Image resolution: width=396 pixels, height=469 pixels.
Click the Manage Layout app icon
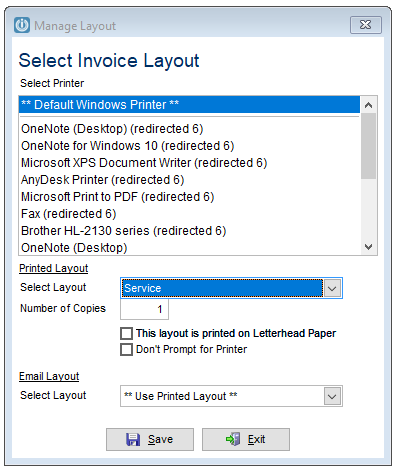(22, 25)
